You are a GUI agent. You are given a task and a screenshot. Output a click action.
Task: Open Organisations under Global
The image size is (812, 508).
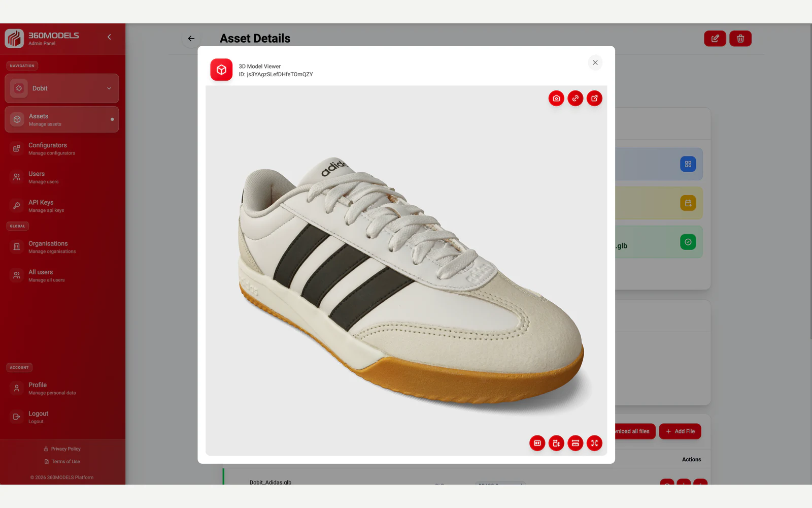62,247
